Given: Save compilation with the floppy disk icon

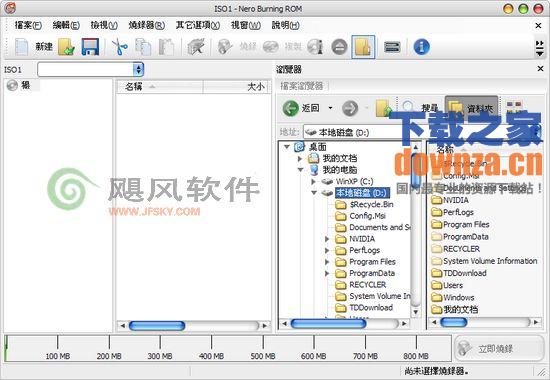Looking at the screenshot, I should click(x=90, y=47).
